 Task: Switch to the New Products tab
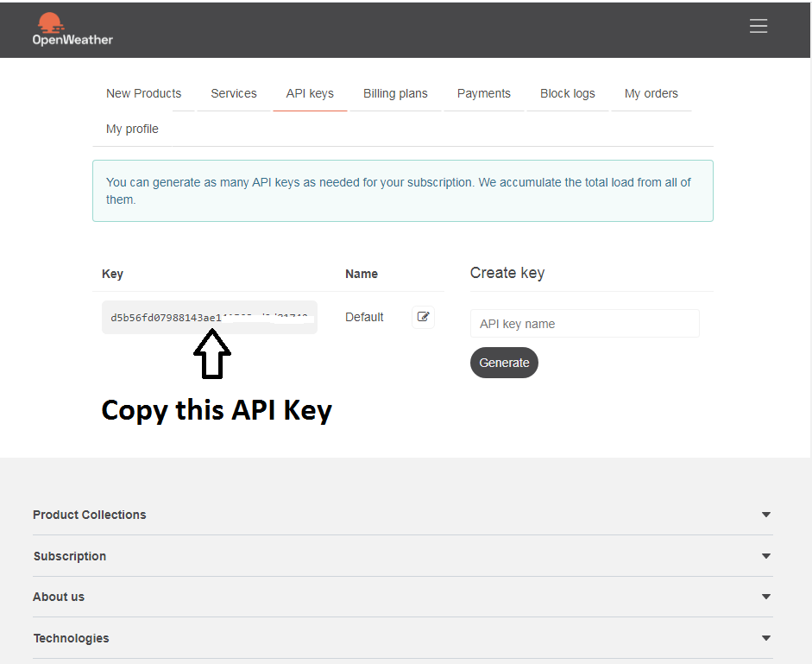coord(143,93)
